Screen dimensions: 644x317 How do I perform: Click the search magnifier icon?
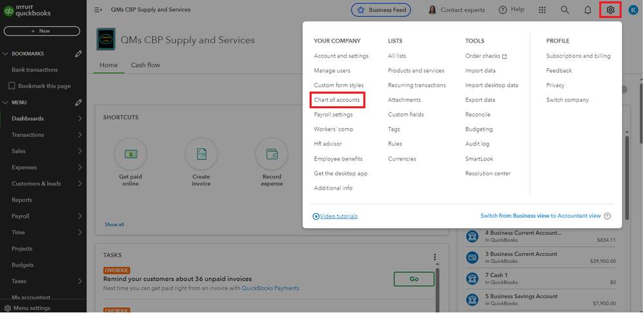565,10
